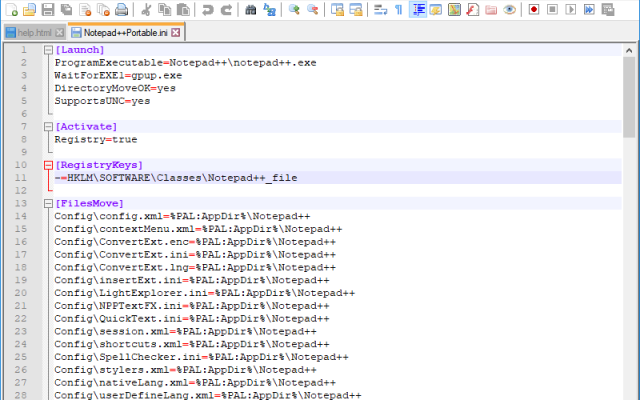
Task: Click the Config\config.xml line
Action: coord(182,216)
